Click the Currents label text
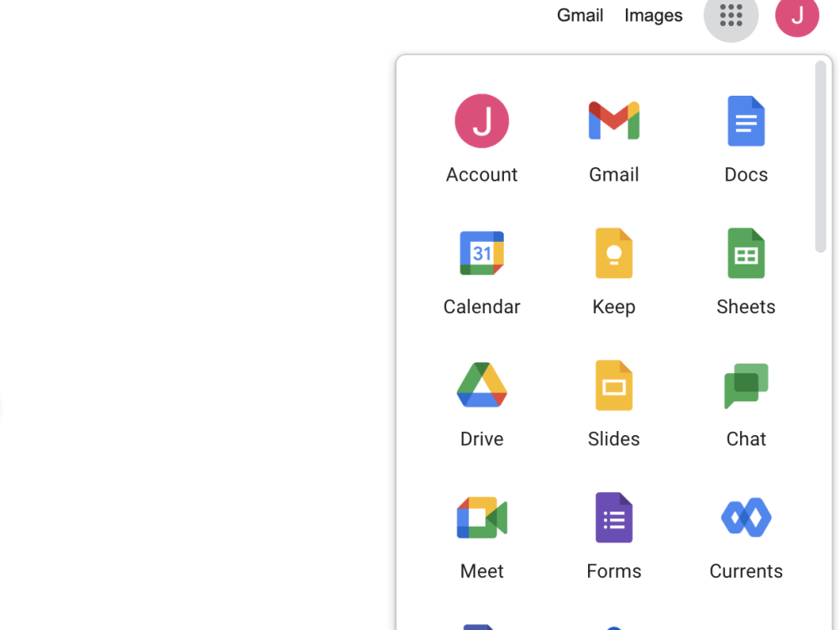Image resolution: width=840 pixels, height=630 pixels. pos(746,571)
